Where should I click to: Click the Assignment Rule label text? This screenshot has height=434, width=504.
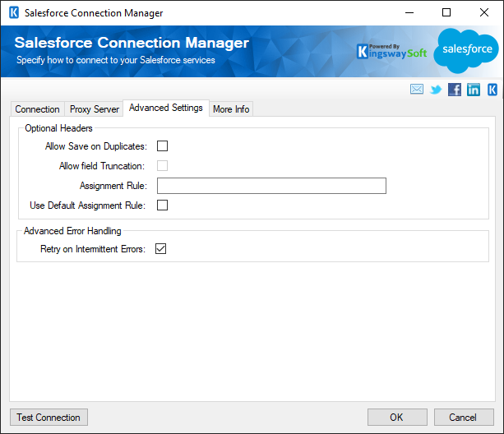tap(113, 186)
